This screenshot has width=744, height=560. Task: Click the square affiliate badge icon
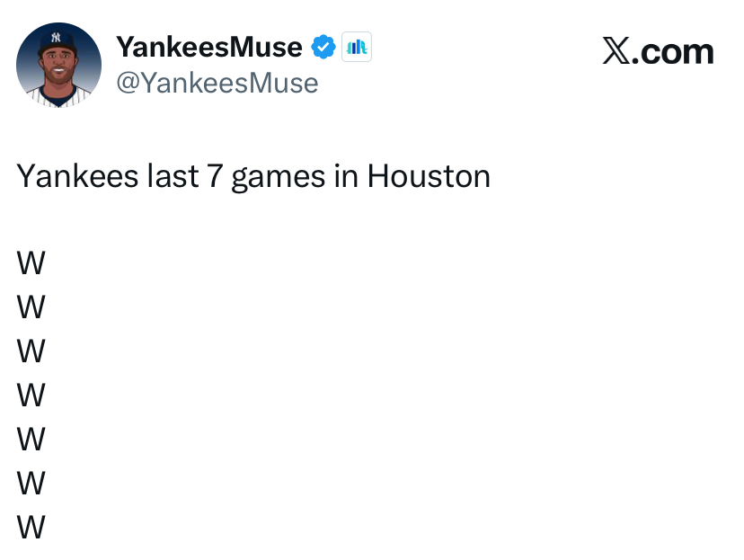click(x=357, y=47)
